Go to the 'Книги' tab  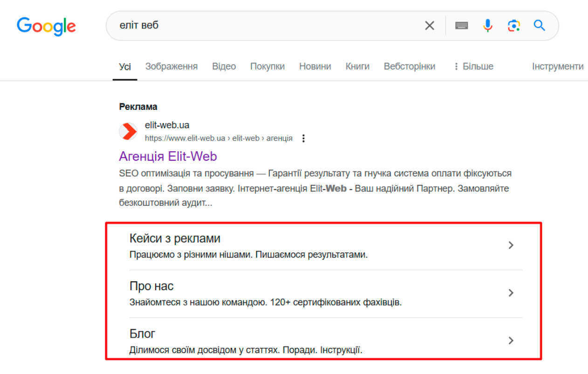click(x=357, y=67)
